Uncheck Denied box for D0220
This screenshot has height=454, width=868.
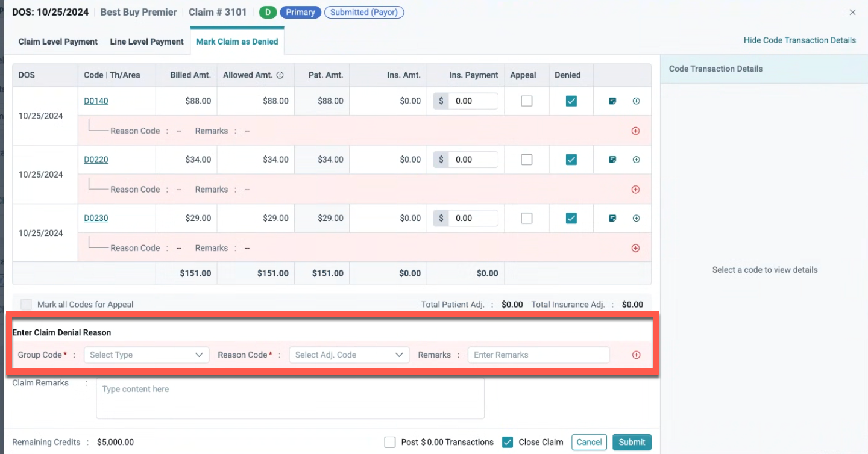571,160
